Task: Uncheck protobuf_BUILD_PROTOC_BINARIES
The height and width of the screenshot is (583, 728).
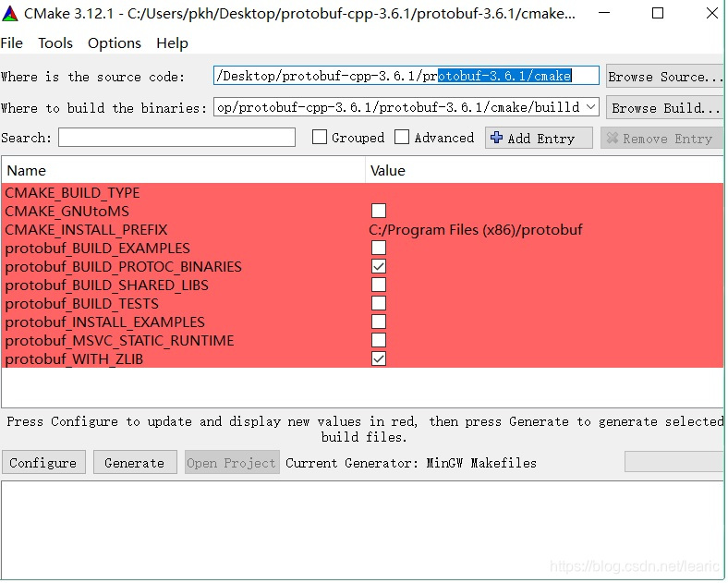Action: point(380,267)
